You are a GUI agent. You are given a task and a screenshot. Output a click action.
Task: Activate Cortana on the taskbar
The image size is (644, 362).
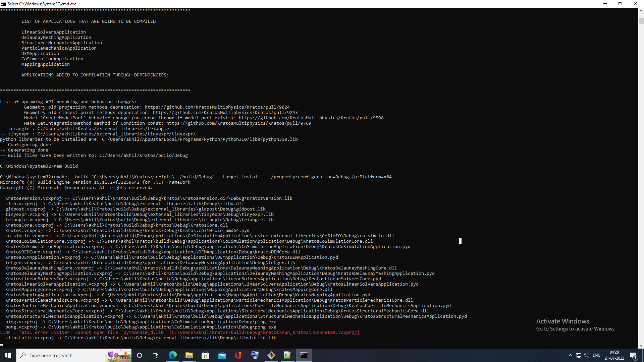pos(140,355)
